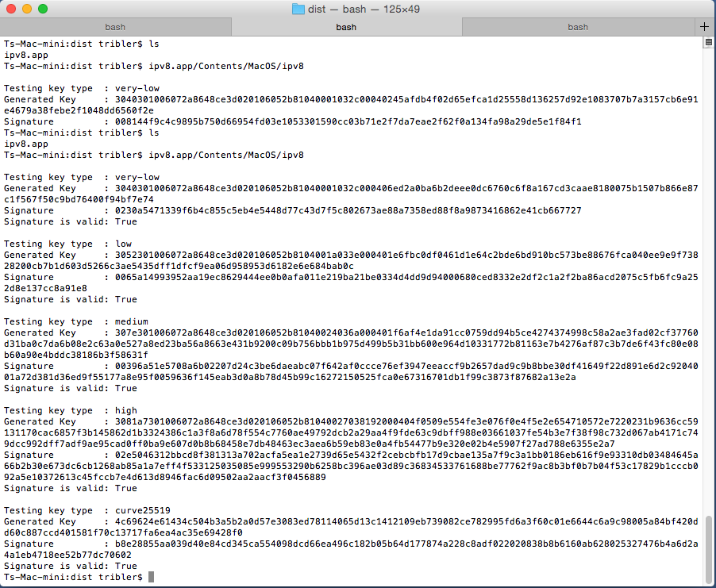Switch to the first bash tab

[x=115, y=27]
